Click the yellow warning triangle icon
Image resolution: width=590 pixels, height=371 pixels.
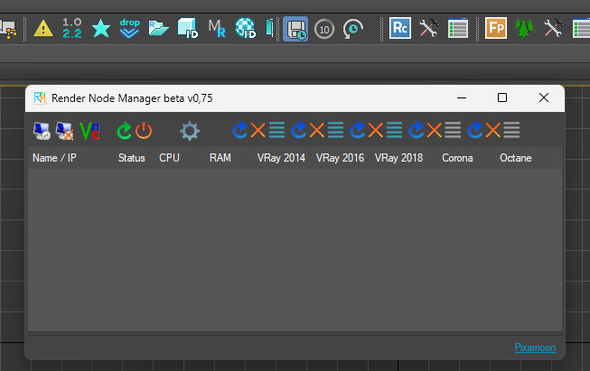(43, 29)
